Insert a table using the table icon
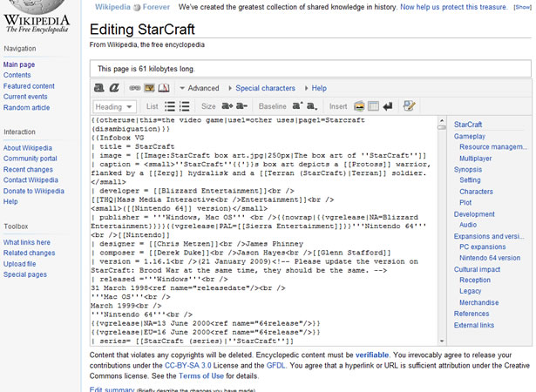The image size is (536, 392). [373, 106]
